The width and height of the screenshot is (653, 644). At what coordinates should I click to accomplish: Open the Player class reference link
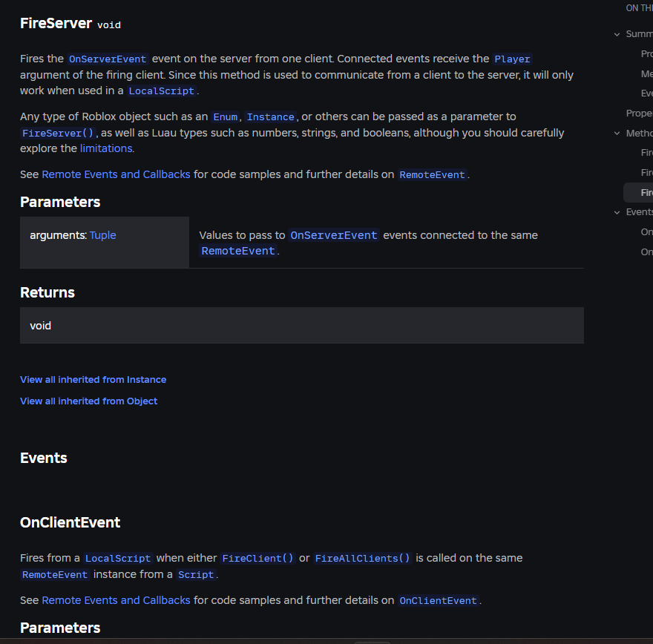pyautogui.click(x=513, y=59)
